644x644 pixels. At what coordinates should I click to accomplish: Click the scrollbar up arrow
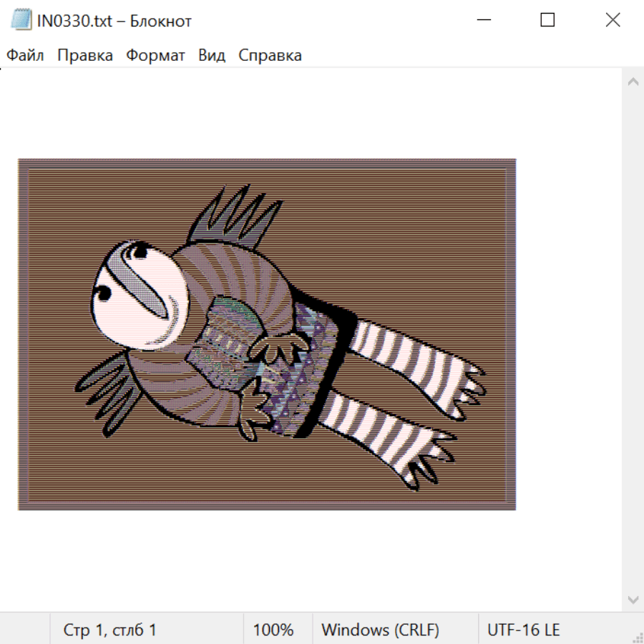633,82
